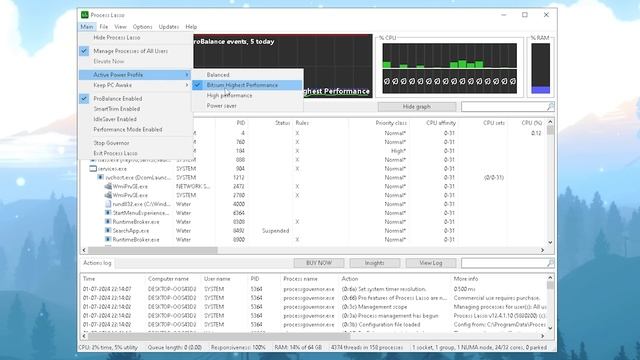Focus the Actions log search field
The image size is (640, 360).
click(504, 263)
